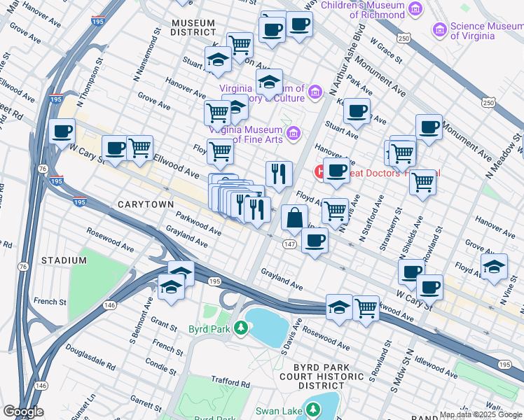Select the red hospital H icon
The width and height of the screenshot is (524, 420).
click(x=319, y=172)
